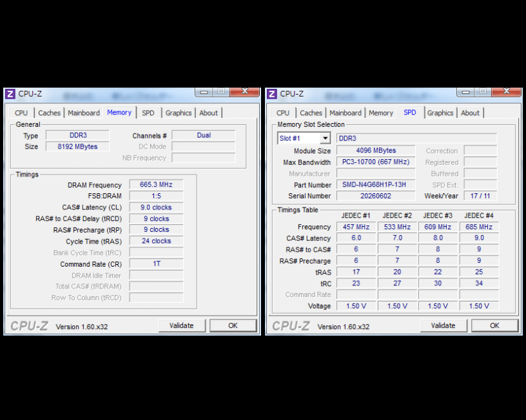The height and width of the screenshot is (420, 526).
Task: Open the CPU tab in the Memory window
Action: tap(21, 113)
